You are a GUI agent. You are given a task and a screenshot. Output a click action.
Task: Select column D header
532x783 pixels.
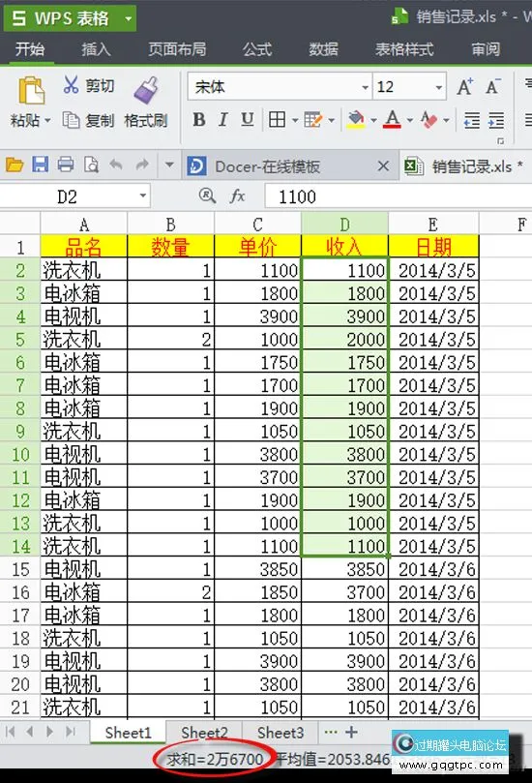(345, 225)
